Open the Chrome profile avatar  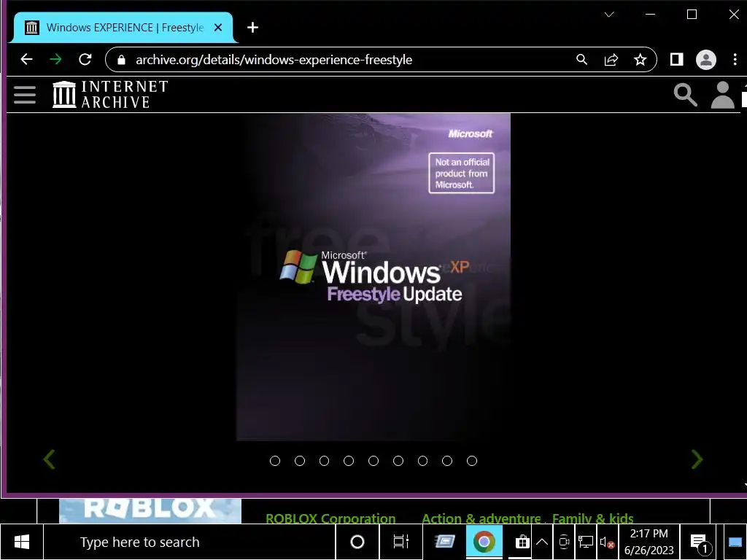point(706,60)
